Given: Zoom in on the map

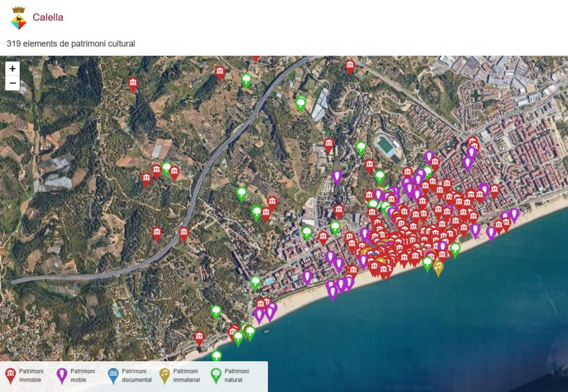Looking at the screenshot, I should point(12,69).
